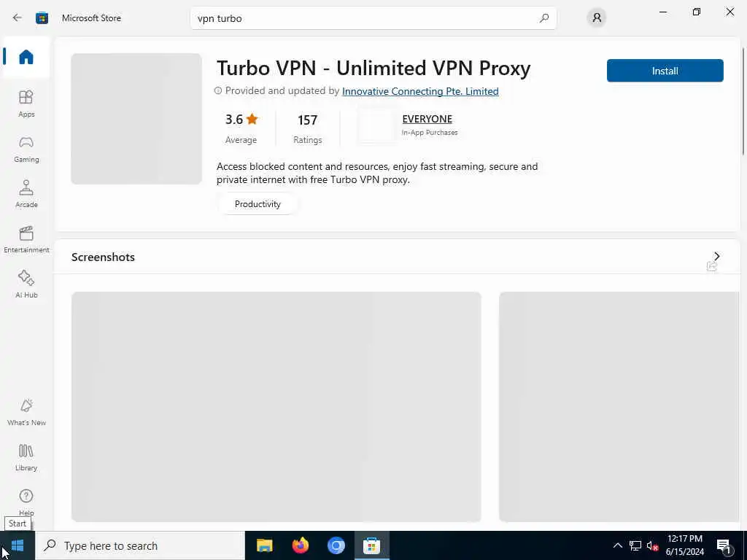This screenshot has height=560, width=747.
Task: Click the share icon near Screenshots
Action: pos(712,267)
